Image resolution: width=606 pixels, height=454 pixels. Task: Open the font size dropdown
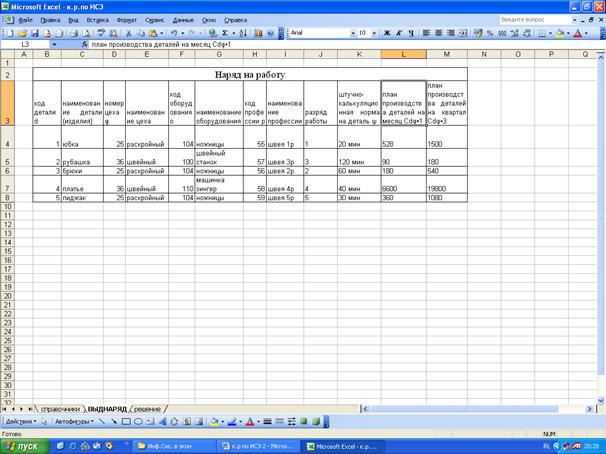tap(374, 34)
